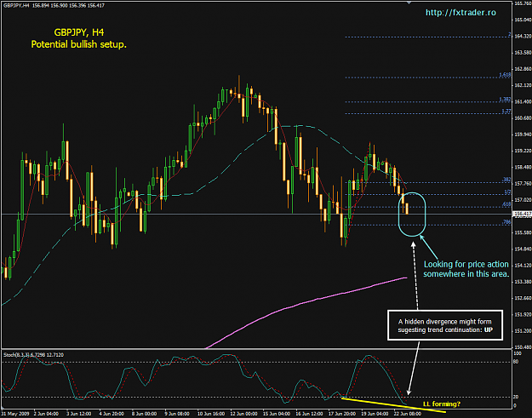Click the 165.040 price axis value

(x=523, y=20)
